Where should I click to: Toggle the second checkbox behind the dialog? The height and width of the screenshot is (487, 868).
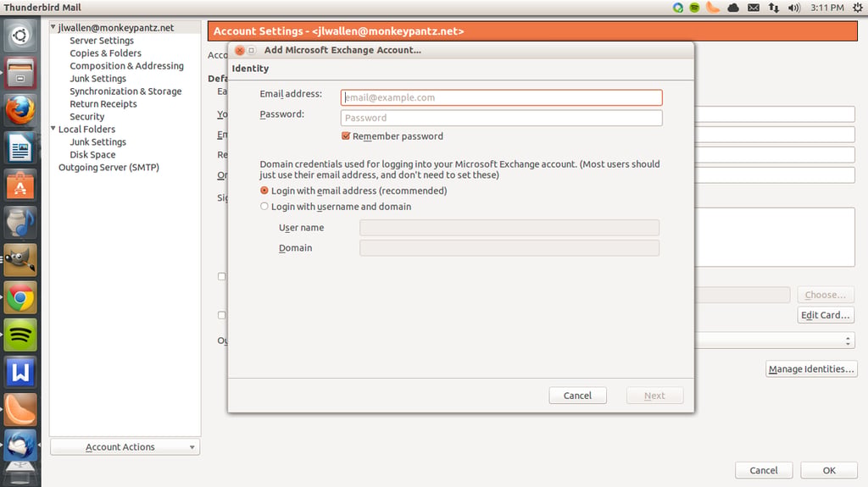tap(221, 315)
